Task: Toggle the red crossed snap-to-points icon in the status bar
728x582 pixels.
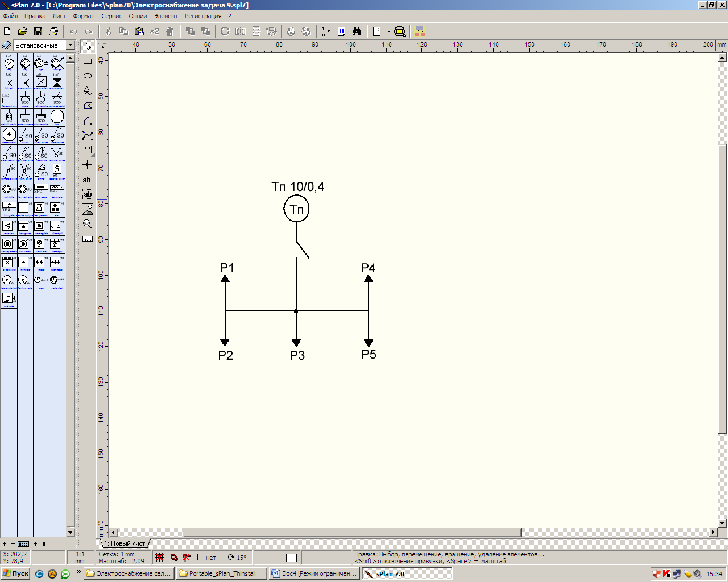Action: tap(187, 558)
